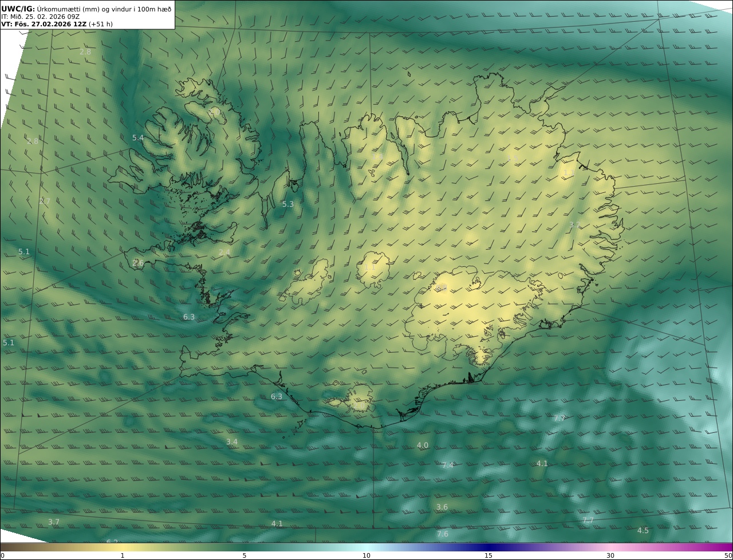
Task: Click the 2.7 value label on the west side
Action: tap(45, 202)
